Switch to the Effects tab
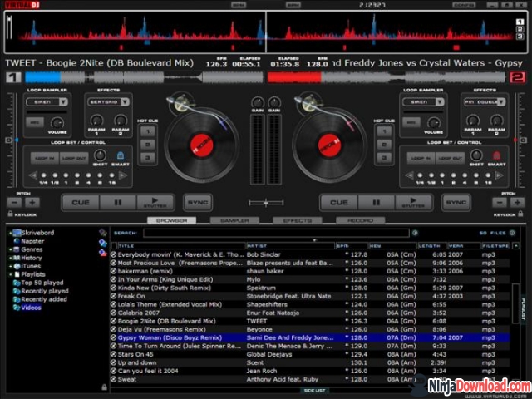This screenshot has width=532, height=399. (x=298, y=220)
